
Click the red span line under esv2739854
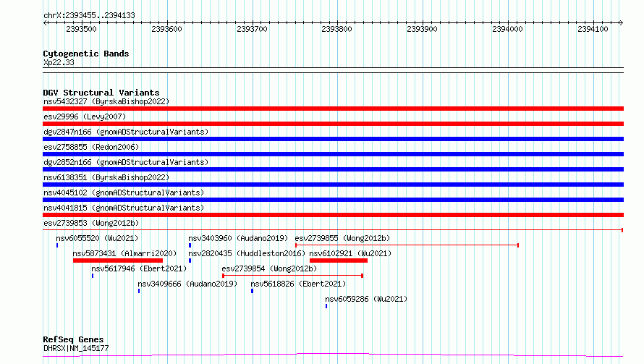click(292, 276)
